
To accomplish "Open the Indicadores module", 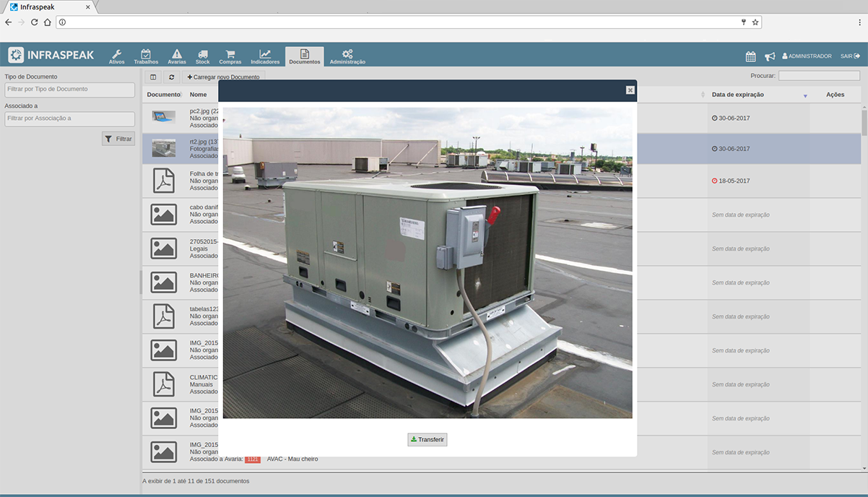I will click(265, 56).
